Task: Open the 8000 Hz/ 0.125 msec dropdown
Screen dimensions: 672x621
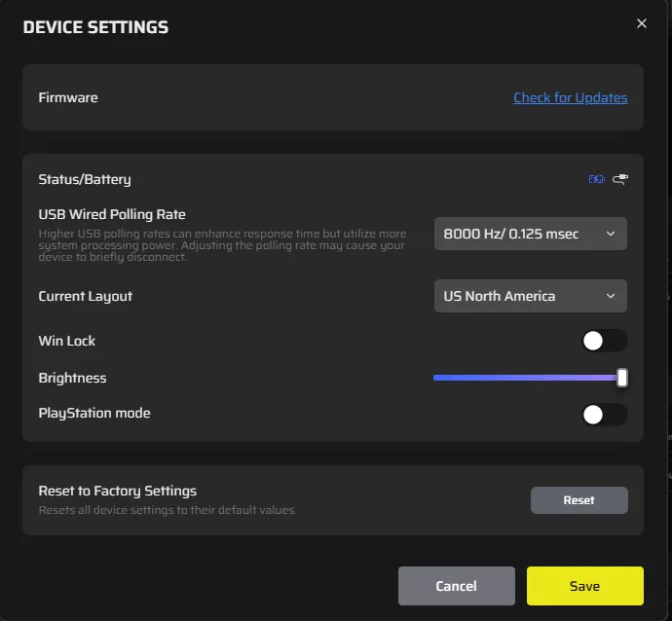Action: pos(530,234)
